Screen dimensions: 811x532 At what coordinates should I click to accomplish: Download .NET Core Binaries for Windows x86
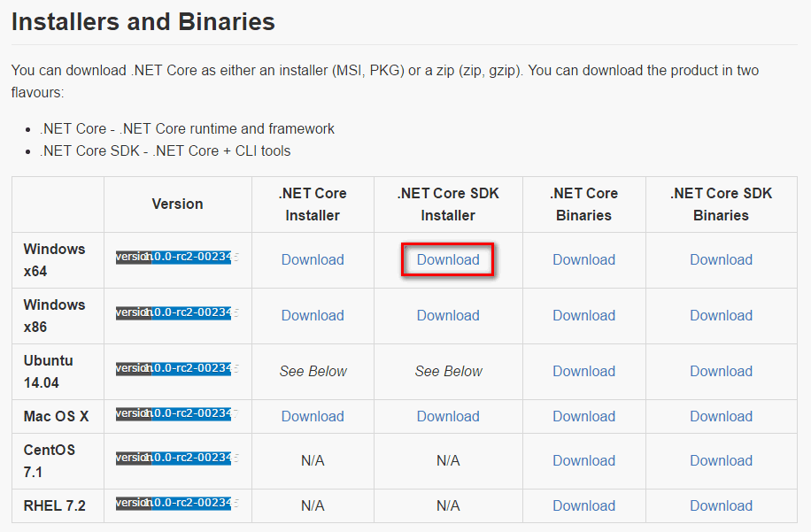[583, 315]
